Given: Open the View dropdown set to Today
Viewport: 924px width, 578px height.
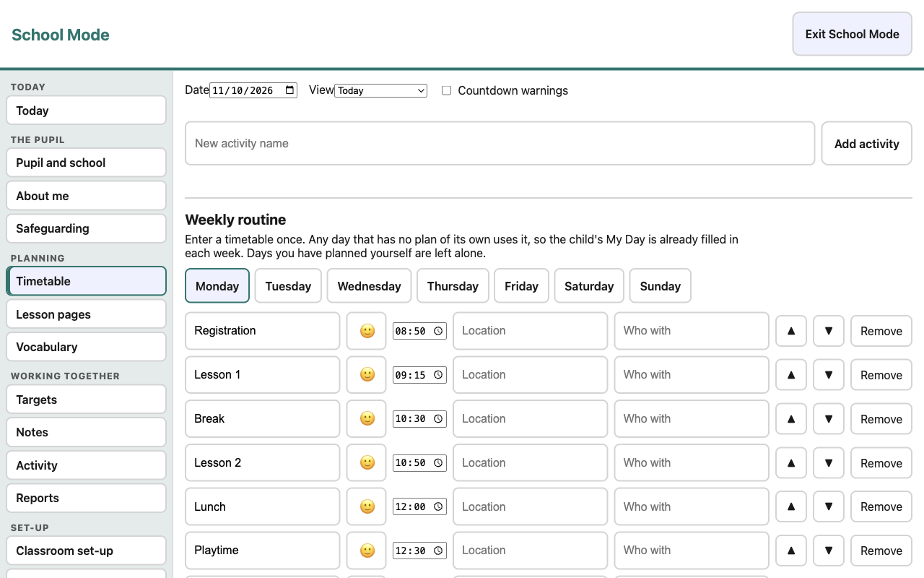Looking at the screenshot, I should pyautogui.click(x=380, y=90).
